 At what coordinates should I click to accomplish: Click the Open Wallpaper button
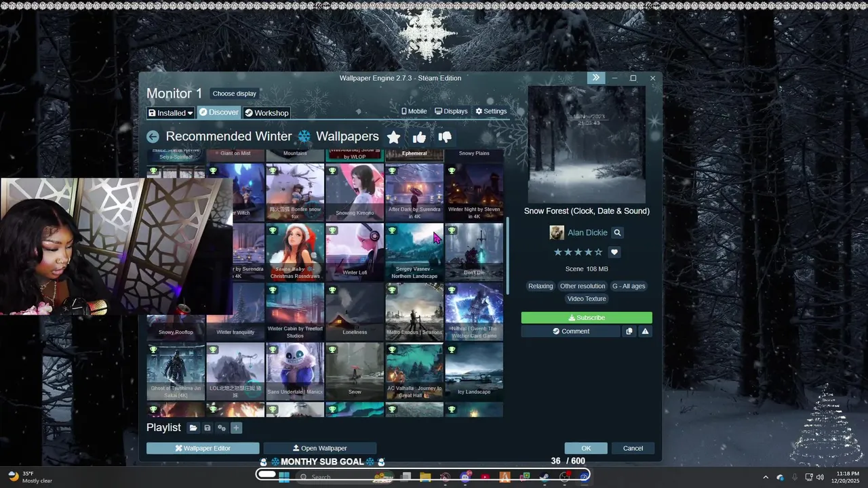320,448
